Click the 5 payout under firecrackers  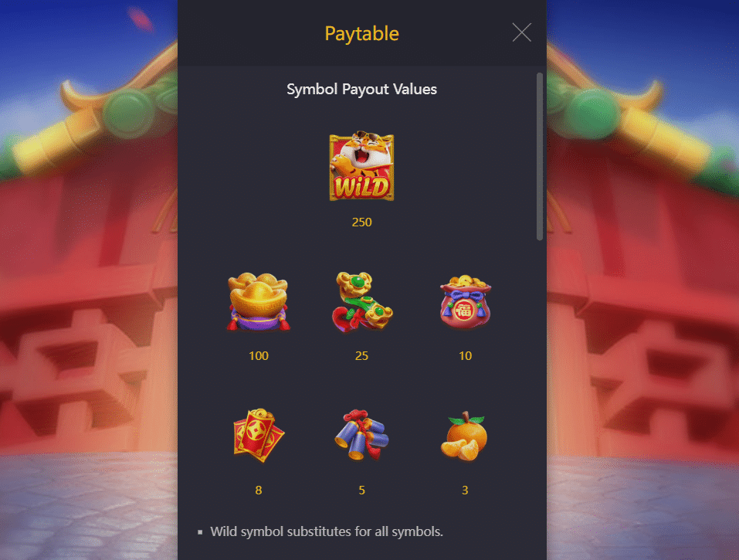click(361, 490)
